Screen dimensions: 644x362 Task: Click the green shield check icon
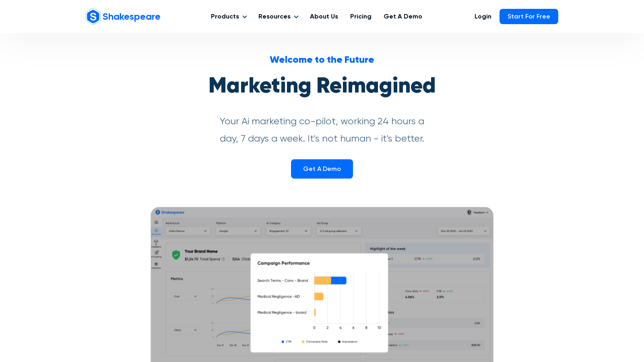[176, 255]
